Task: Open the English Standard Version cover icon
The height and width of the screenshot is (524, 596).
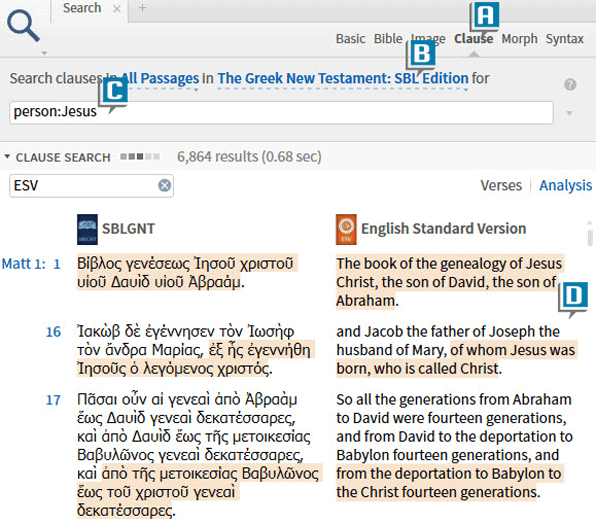Action: pyautogui.click(x=346, y=229)
